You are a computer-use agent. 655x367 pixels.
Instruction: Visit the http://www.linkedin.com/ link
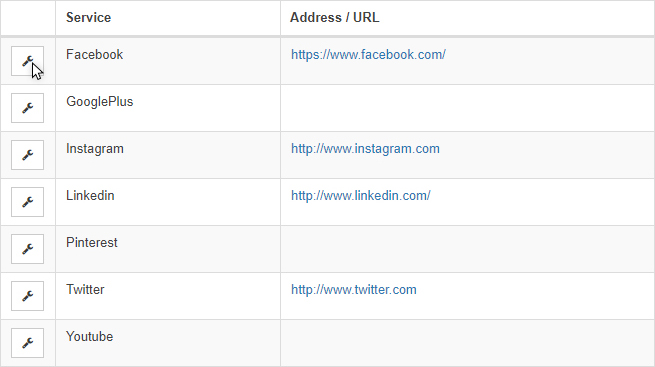tap(361, 196)
